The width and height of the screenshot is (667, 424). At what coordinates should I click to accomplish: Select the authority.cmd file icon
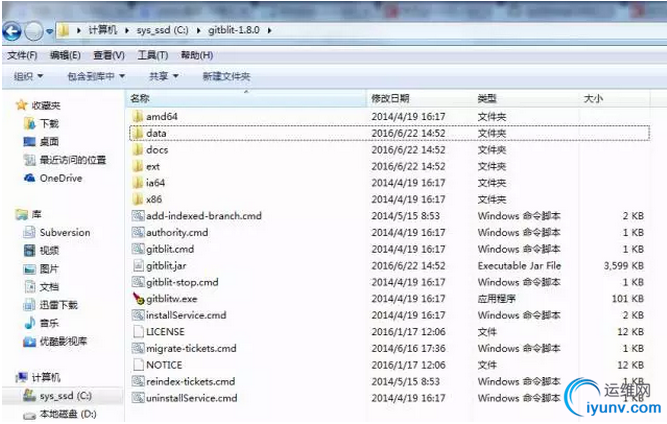tap(138, 232)
